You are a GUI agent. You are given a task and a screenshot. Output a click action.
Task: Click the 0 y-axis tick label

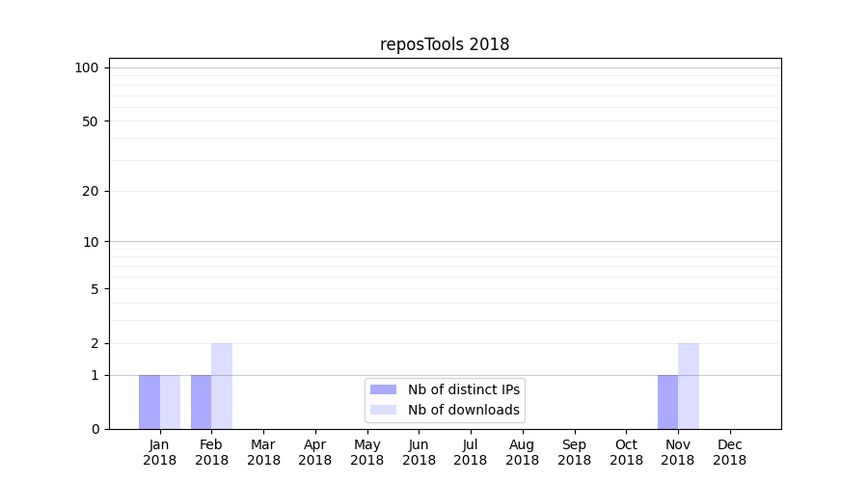95,429
